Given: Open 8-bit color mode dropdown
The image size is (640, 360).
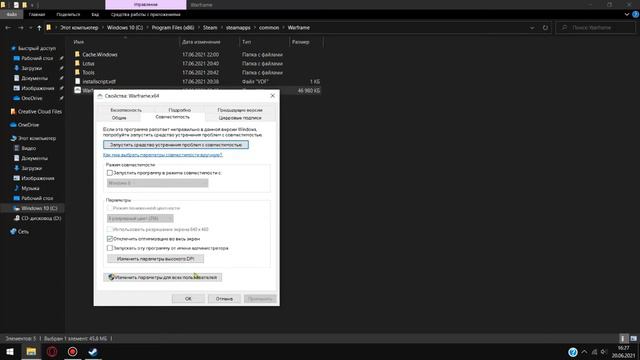Looking at the screenshot, I should click(140, 219).
